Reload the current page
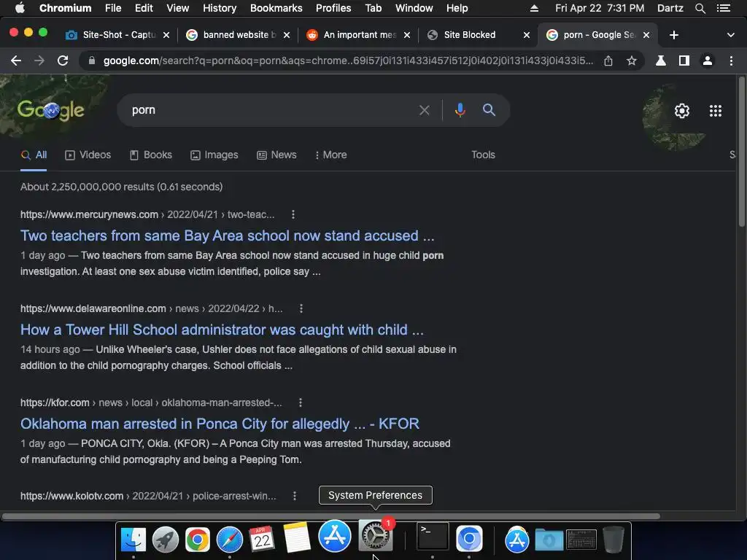747x560 pixels. 63,61
